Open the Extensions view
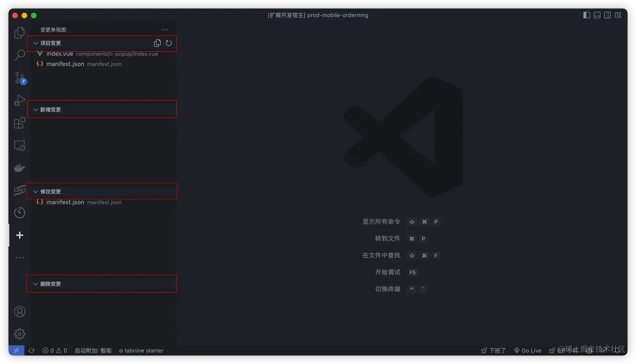Image resolution: width=636 pixels, height=364 pixels. [x=19, y=123]
